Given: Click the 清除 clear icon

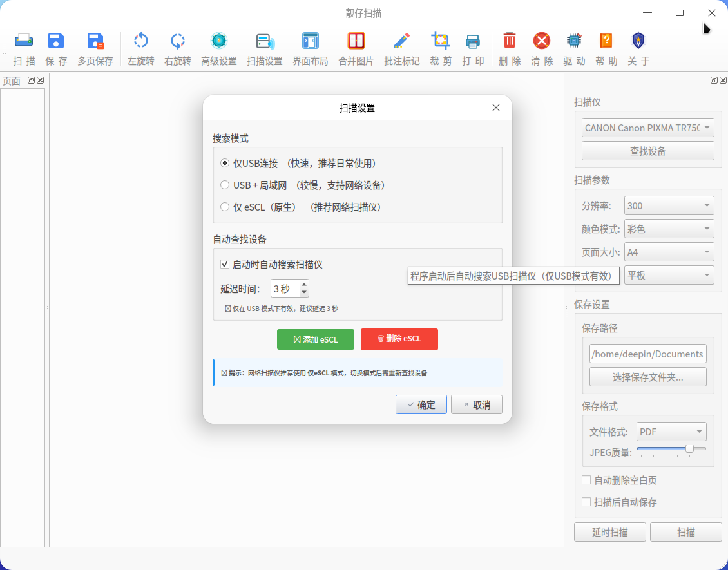Looking at the screenshot, I should click(542, 41).
